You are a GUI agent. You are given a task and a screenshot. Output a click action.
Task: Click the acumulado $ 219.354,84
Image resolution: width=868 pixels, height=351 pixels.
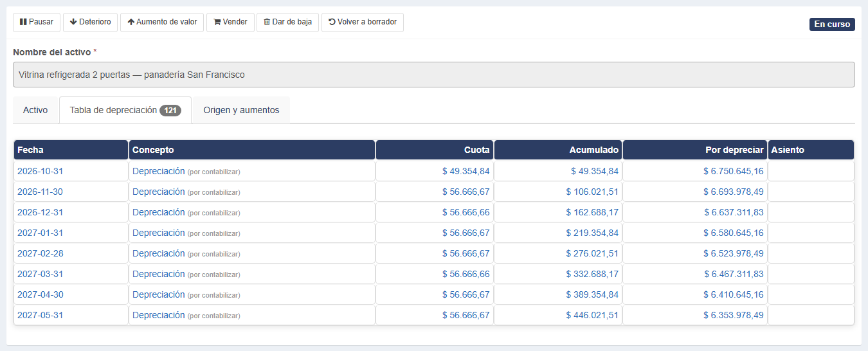[x=592, y=233]
